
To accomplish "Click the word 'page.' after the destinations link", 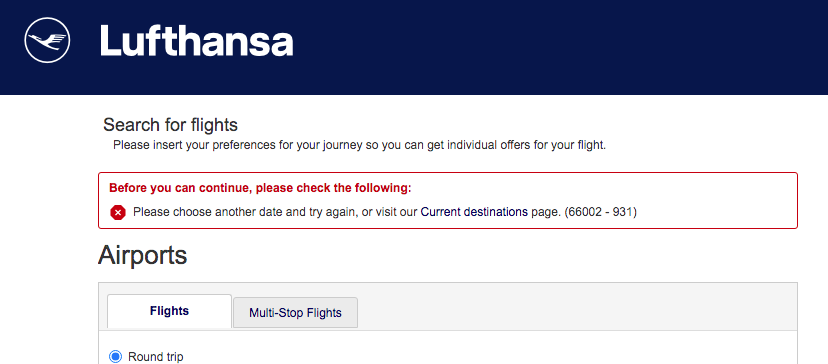I will point(545,212).
